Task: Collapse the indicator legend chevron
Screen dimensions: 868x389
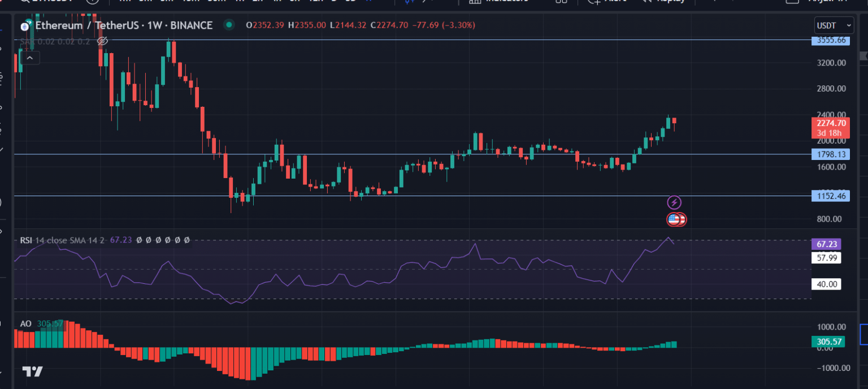Action: tap(29, 57)
